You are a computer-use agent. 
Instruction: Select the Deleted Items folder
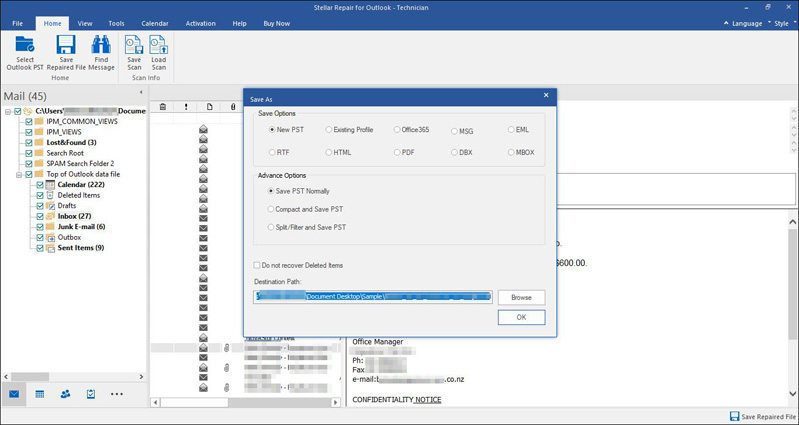[x=78, y=195]
